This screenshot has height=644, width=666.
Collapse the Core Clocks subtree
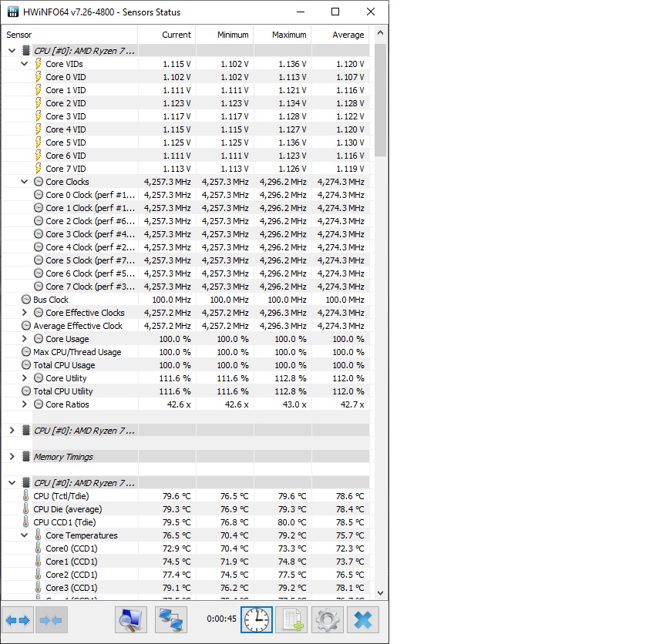pos(24,182)
